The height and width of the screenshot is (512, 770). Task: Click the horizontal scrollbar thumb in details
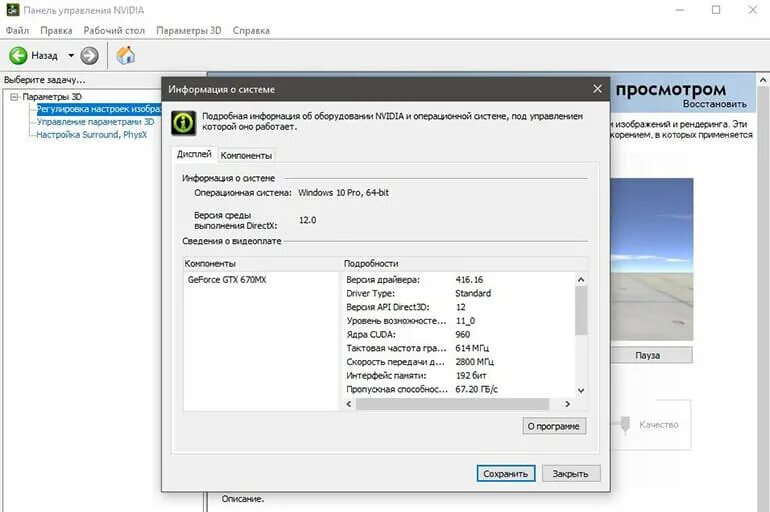[452, 404]
